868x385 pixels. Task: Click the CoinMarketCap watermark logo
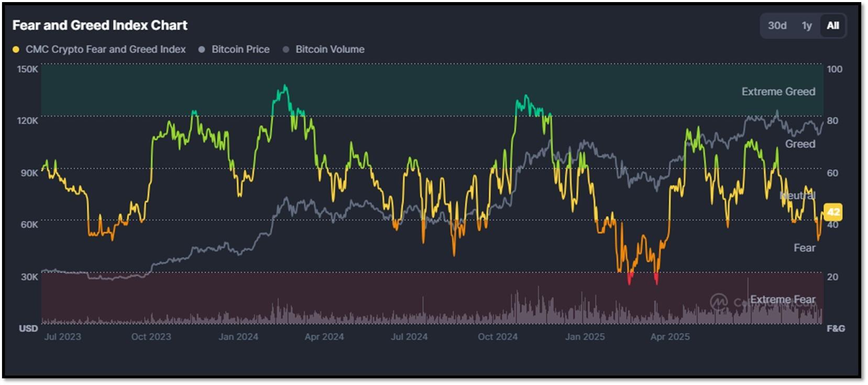pos(719,302)
